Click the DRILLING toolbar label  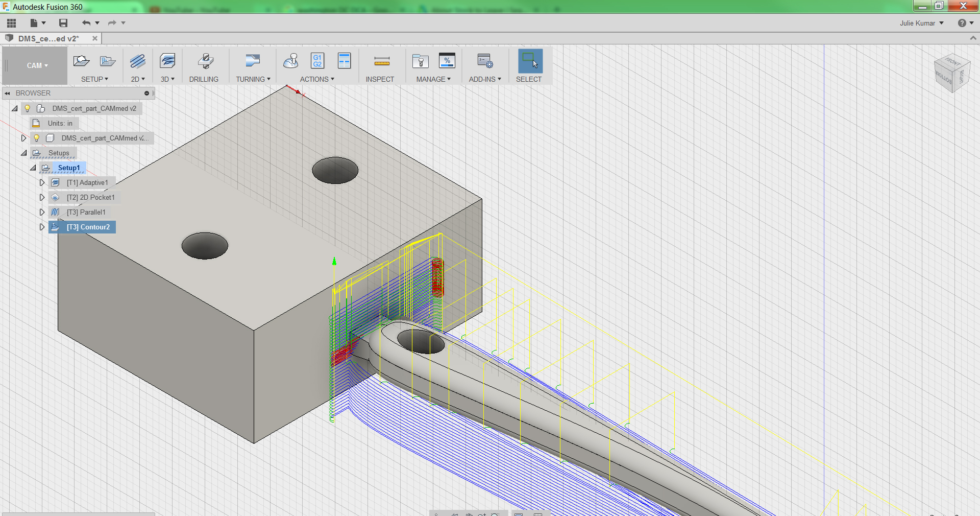tap(204, 79)
